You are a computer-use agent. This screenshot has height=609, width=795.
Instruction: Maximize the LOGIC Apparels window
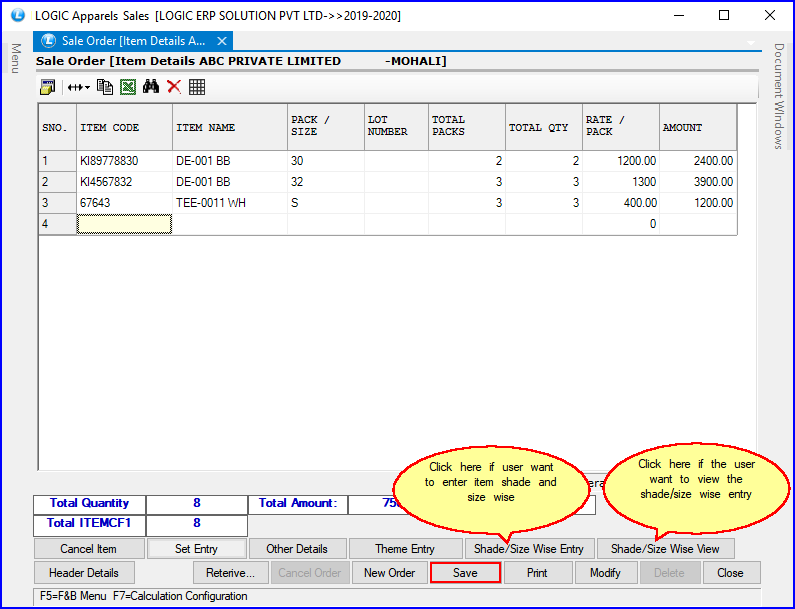pos(724,15)
